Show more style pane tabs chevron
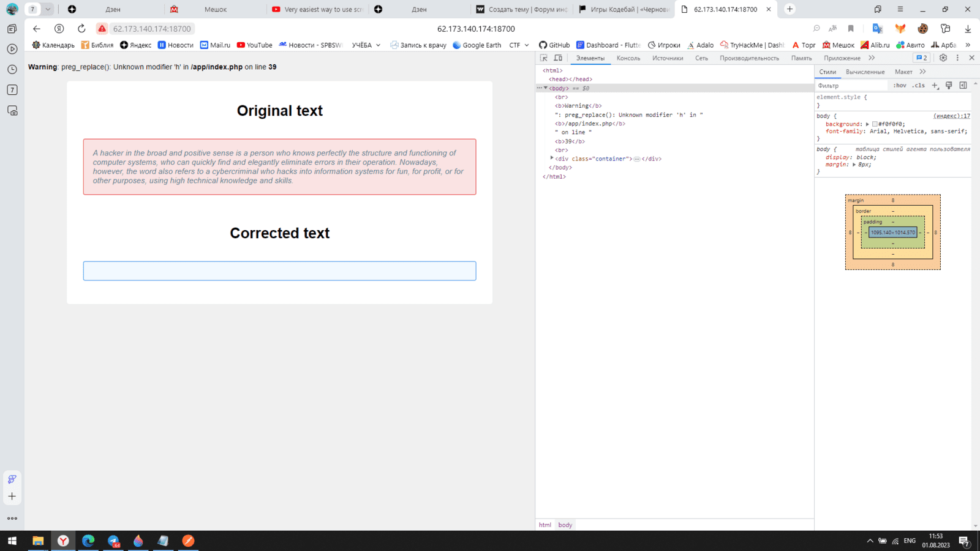Screen dimensions: 980x551 [922, 72]
